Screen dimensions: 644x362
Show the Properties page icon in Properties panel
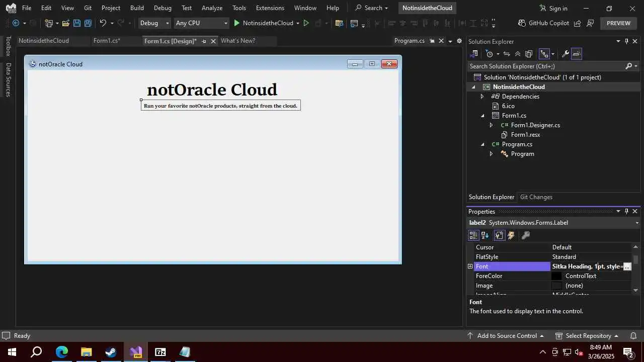click(499, 235)
